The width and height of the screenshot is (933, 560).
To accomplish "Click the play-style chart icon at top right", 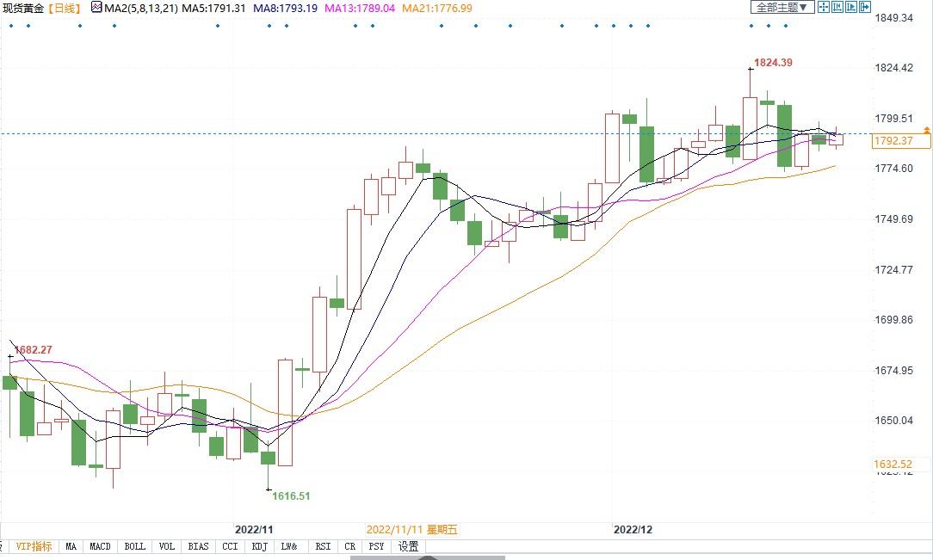I will (x=852, y=8).
